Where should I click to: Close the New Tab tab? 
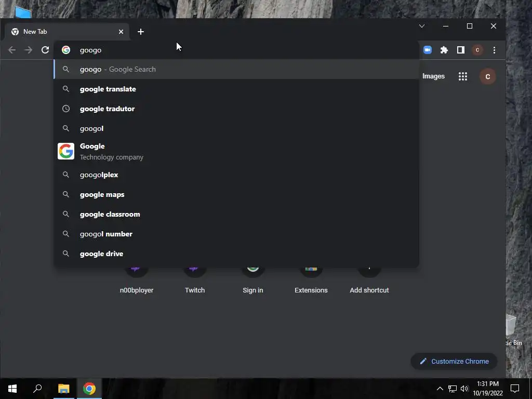[121, 32]
